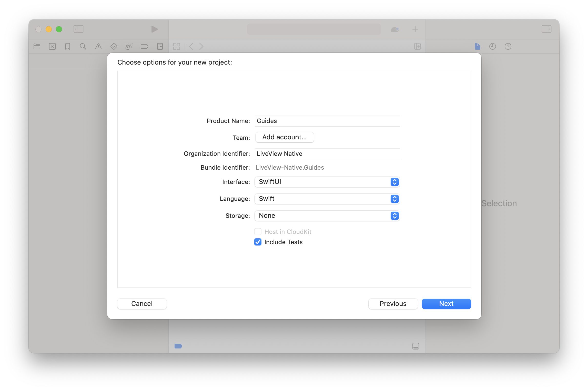Click the Cancel button to dismiss
Viewport: 588px width, 391px height.
141,303
